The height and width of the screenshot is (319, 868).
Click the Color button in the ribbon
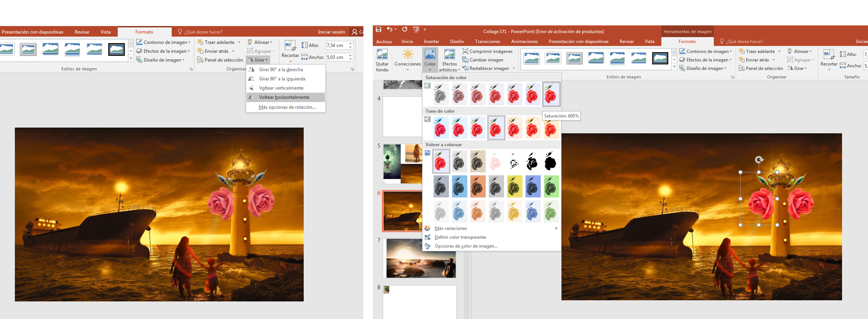(x=430, y=60)
